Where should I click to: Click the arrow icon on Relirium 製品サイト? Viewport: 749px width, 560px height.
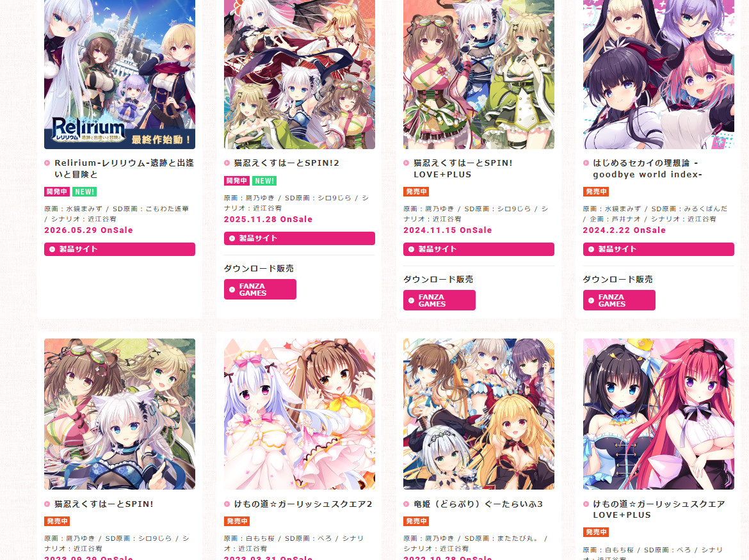[x=52, y=249]
